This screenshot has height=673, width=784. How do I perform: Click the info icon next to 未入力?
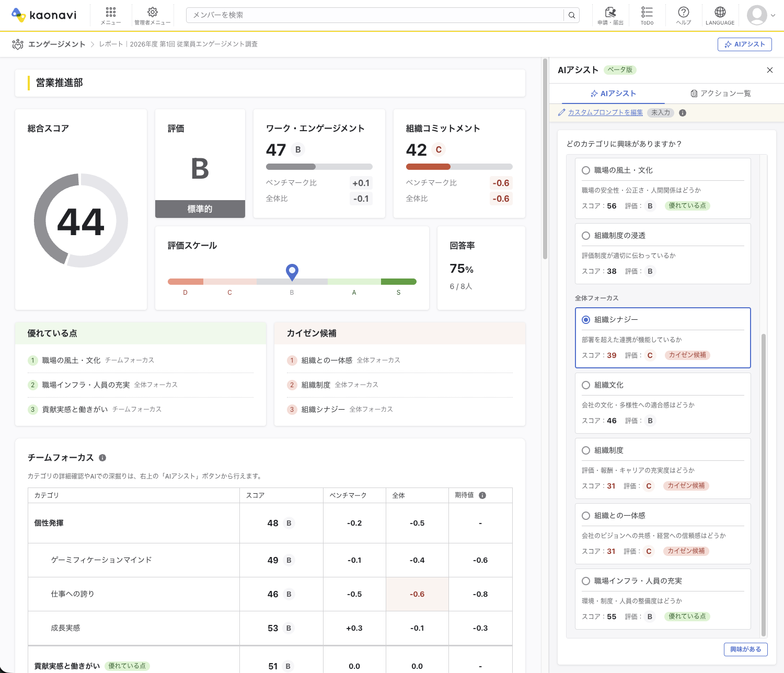coord(683,112)
